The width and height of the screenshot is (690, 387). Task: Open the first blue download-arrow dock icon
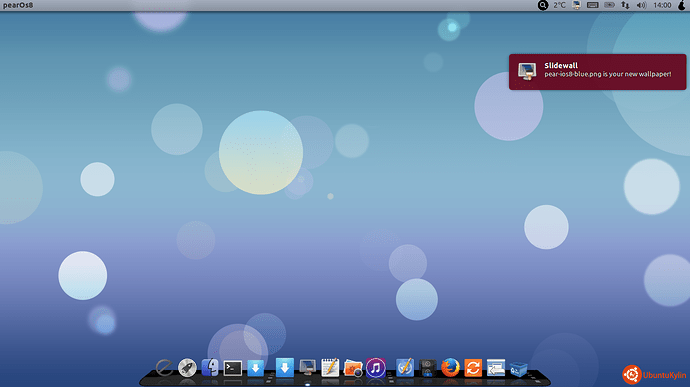tap(256, 368)
